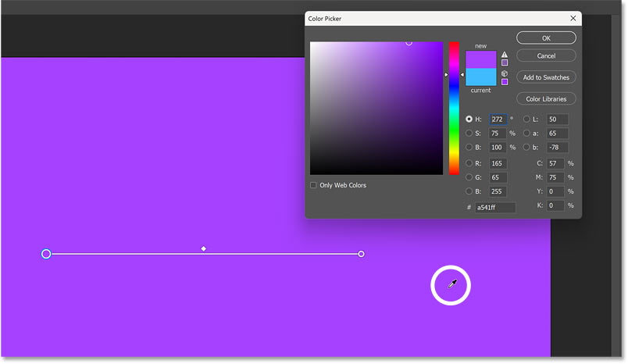Click the blue current color swatch
This screenshot has height=364, width=628.
click(x=480, y=77)
